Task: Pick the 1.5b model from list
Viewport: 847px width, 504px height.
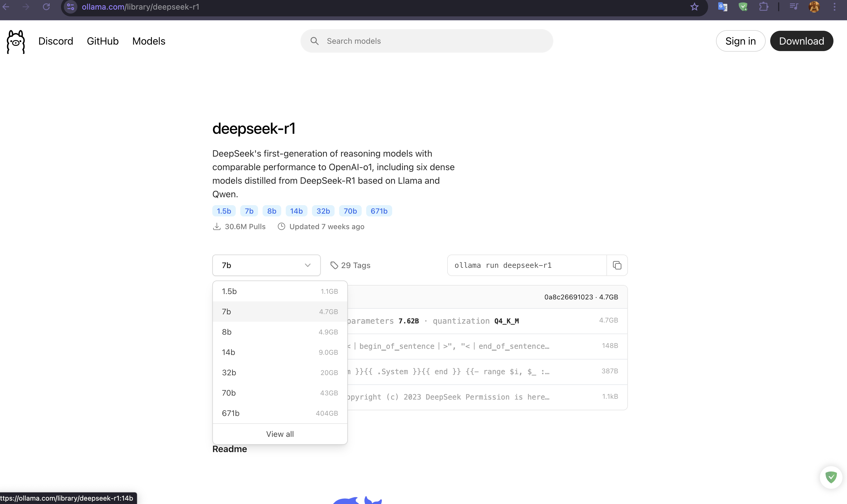Action: click(x=280, y=292)
